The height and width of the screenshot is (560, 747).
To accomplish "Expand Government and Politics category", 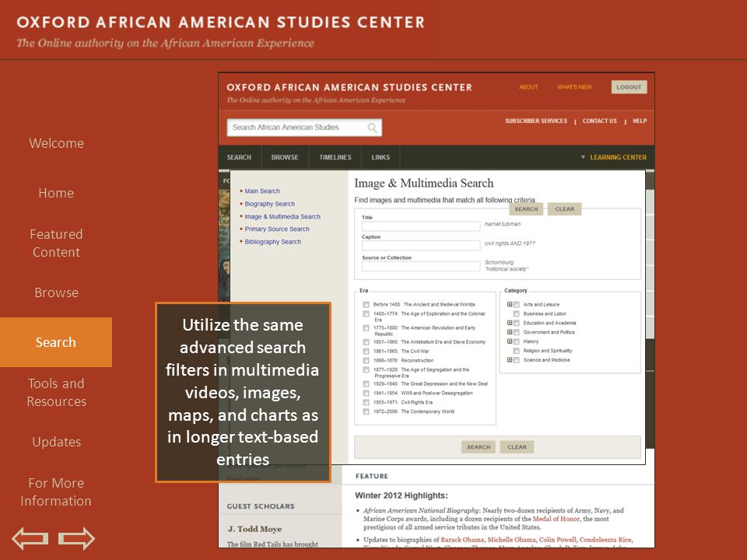I will point(509,332).
